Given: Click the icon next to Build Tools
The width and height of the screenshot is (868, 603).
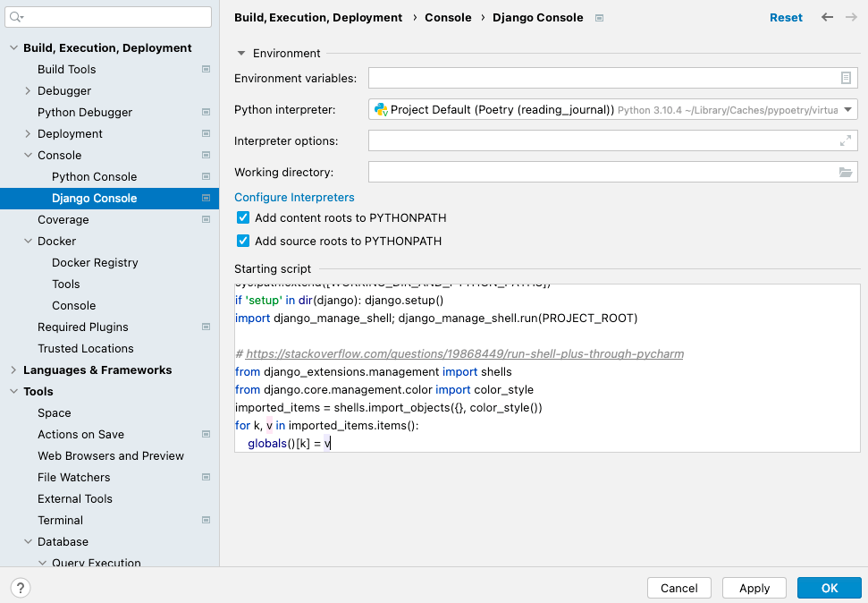Looking at the screenshot, I should pyautogui.click(x=206, y=69).
